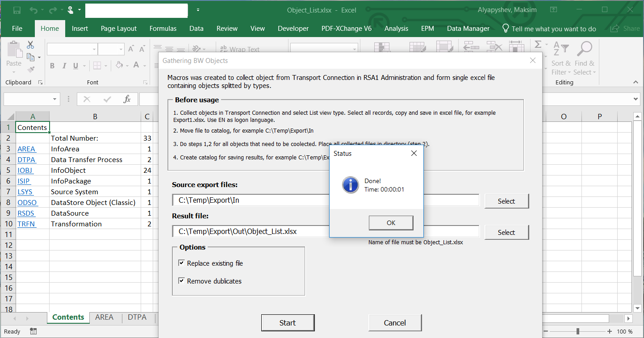644x338 pixels.
Task: Open the font name combo box
Action: point(72,49)
